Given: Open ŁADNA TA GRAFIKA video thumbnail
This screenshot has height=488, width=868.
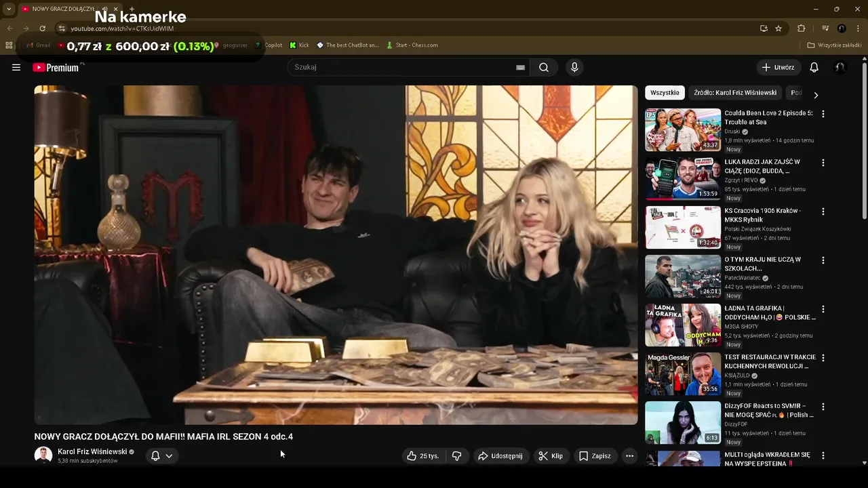Looking at the screenshot, I should (683, 325).
